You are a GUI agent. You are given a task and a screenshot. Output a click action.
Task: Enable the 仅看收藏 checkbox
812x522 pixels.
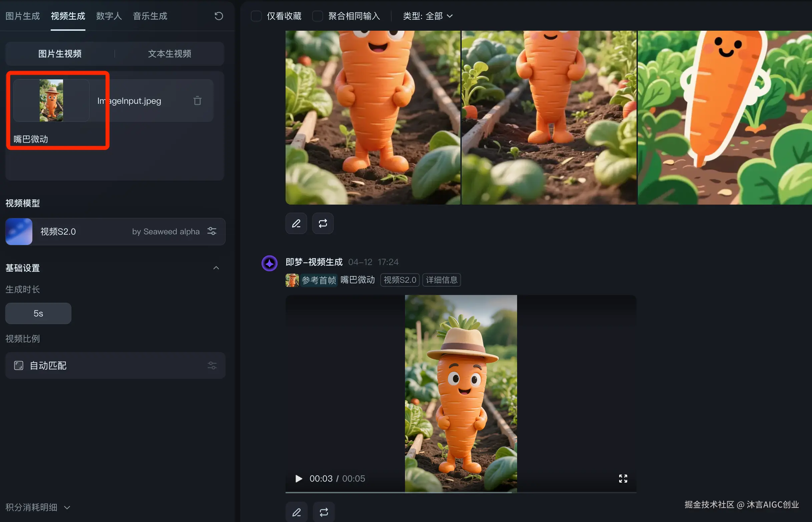click(x=256, y=16)
